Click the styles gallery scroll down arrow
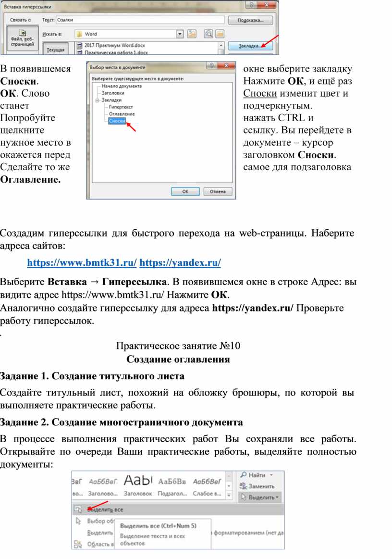Image resolution: width=392 pixels, height=559 pixels. (x=229, y=485)
